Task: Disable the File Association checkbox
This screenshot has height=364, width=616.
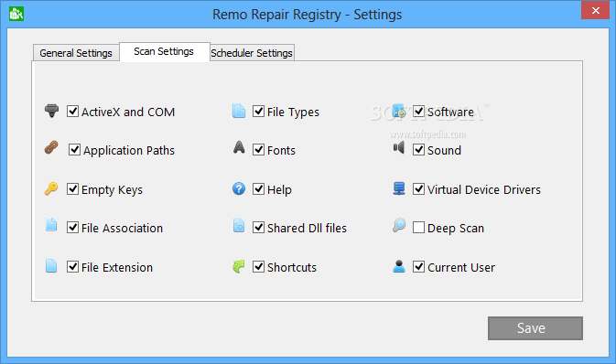Action: [x=72, y=228]
